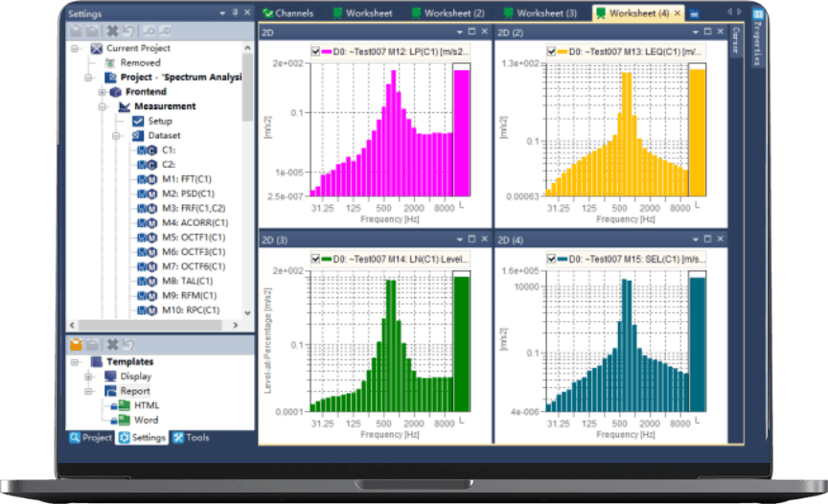Click the gray folder icon in Templates toolbar
The height and width of the screenshot is (504, 828).
[92, 345]
